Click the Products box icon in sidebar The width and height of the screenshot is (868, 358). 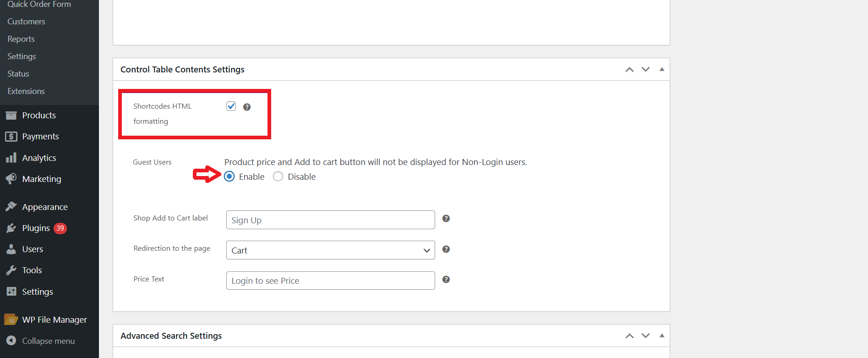[11, 116]
